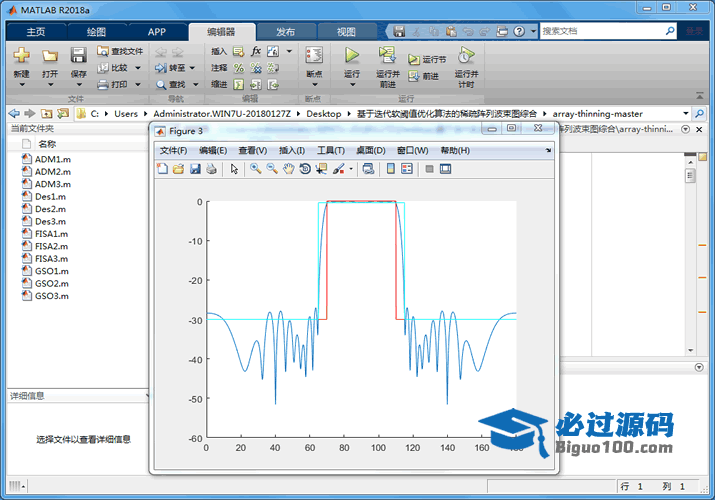
Task: Click the Print figure icon in Figure 3
Action: pyautogui.click(x=211, y=169)
